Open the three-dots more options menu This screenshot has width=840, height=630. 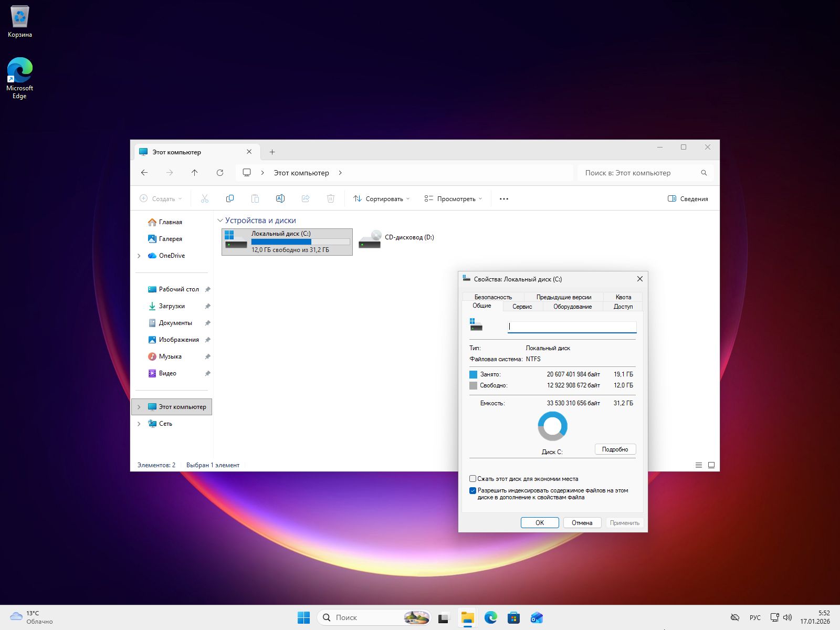(x=504, y=199)
